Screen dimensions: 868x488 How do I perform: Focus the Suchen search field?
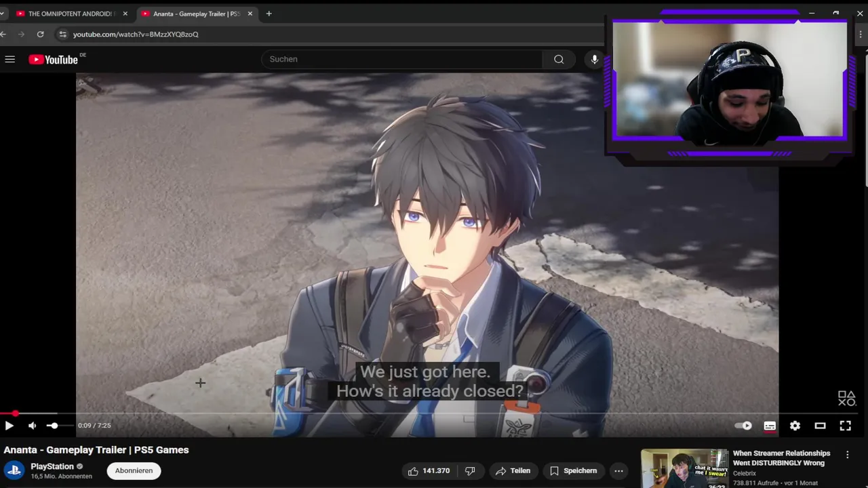click(x=401, y=60)
